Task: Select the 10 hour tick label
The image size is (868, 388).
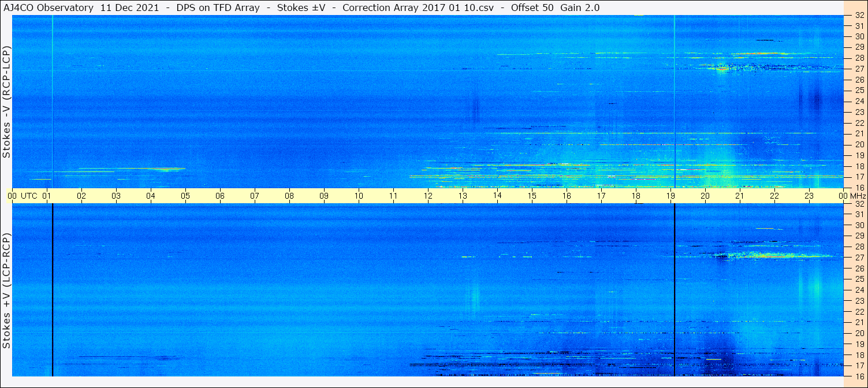Action: click(x=359, y=196)
